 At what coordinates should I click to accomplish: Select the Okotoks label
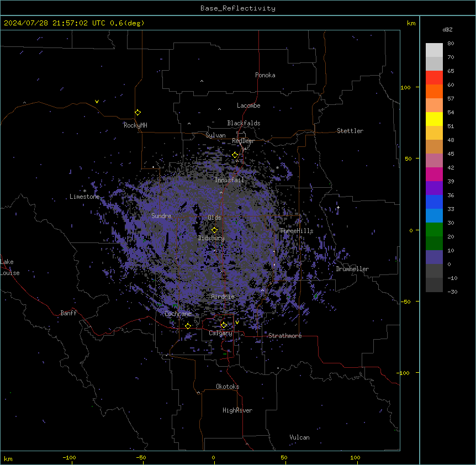pyautogui.click(x=228, y=387)
